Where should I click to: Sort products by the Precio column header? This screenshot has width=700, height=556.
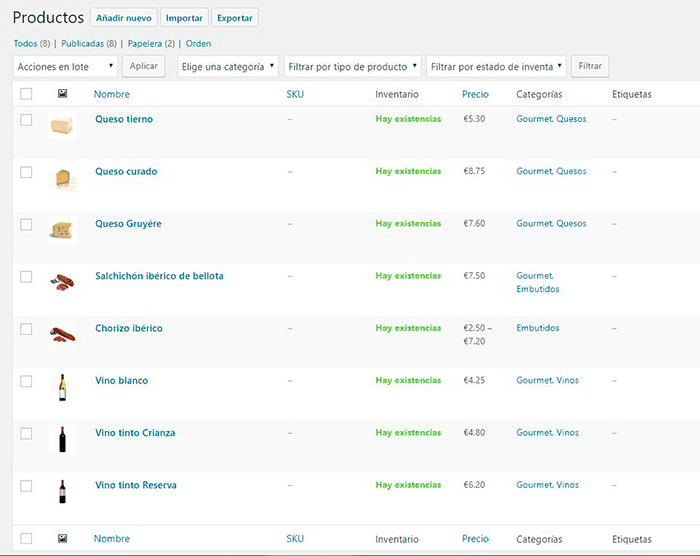click(475, 94)
